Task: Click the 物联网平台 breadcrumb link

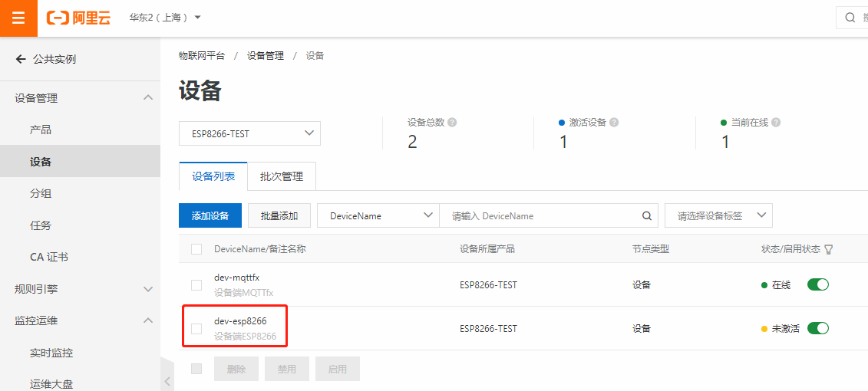Action: coord(202,56)
